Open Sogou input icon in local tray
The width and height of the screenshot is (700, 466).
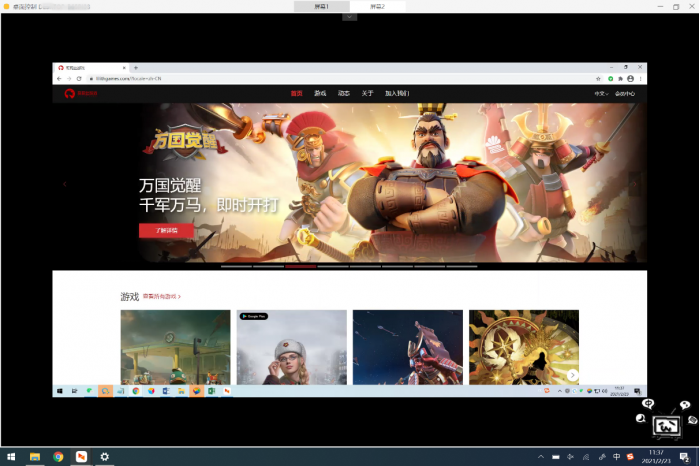click(x=630, y=457)
